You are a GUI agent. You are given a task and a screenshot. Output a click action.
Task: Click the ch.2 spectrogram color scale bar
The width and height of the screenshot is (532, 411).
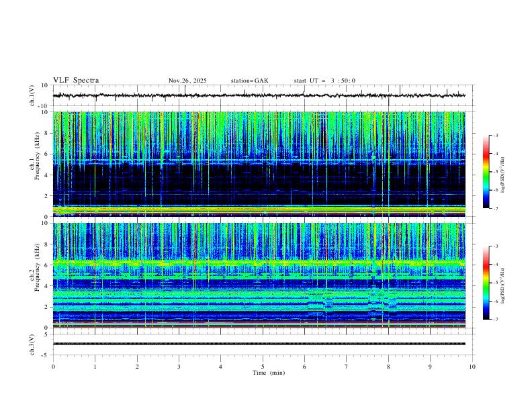click(486, 283)
